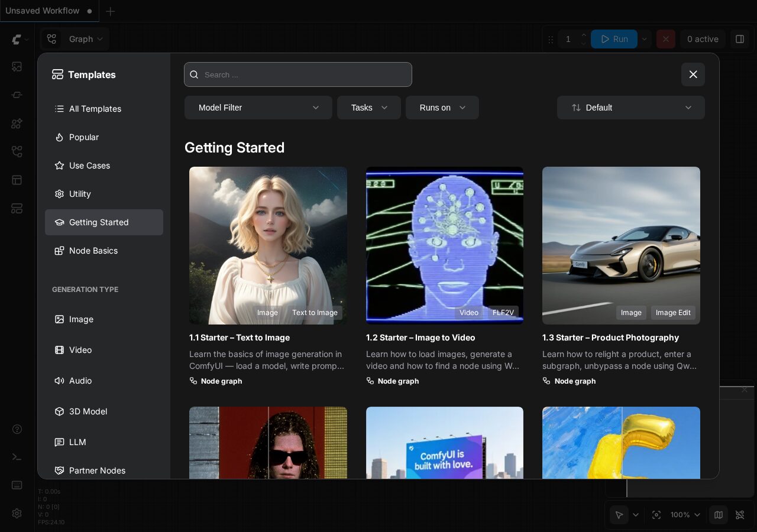Filter by Video under Generation Type
The width and height of the screenshot is (757, 532).
click(x=104, y=350)
